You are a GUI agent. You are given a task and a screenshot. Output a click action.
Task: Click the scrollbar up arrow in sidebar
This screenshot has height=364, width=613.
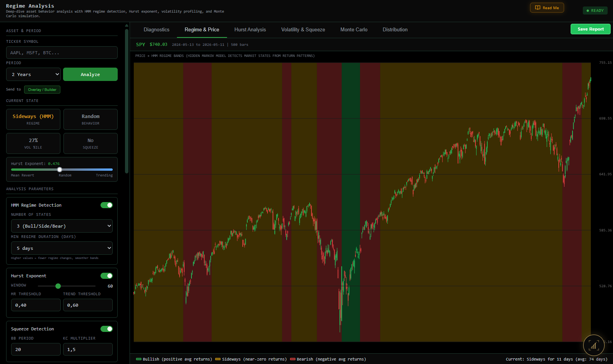click(x=126, y=26)
